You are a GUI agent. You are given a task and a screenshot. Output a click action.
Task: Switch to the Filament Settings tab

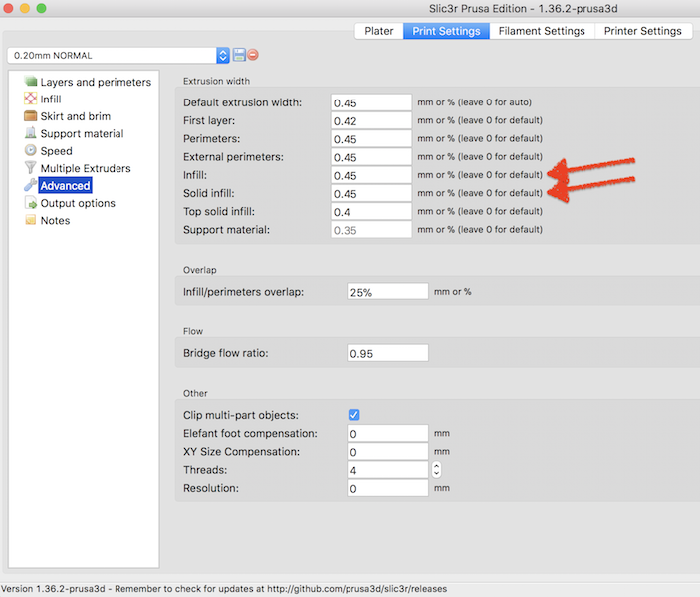[x=541, y=31]
